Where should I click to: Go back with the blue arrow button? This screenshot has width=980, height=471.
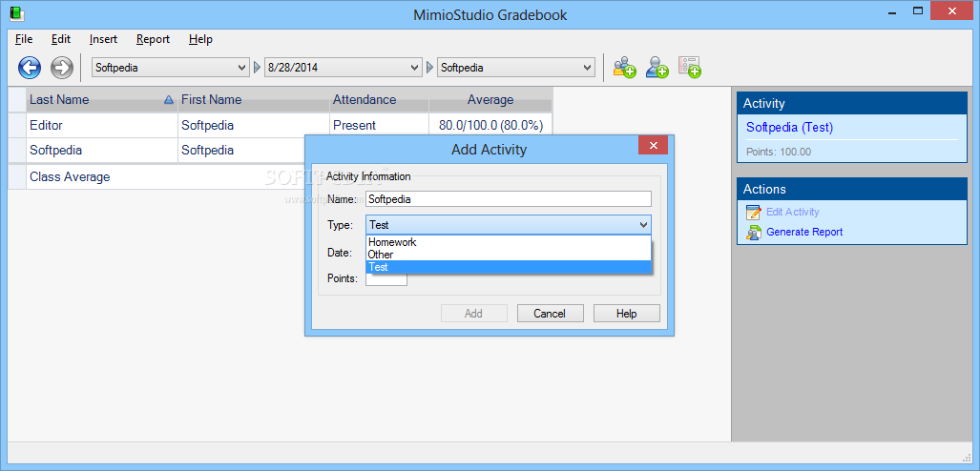pos(30,68)
